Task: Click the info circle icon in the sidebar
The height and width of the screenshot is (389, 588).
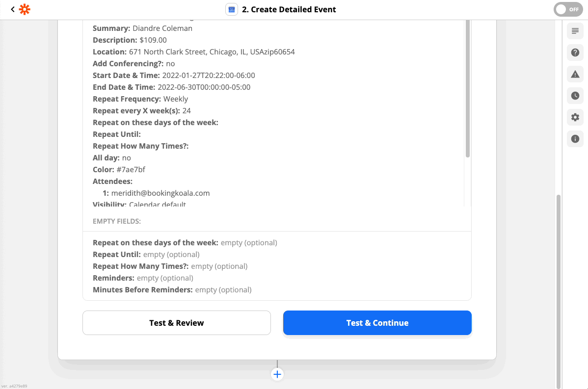Action: (x=575, y=139)
